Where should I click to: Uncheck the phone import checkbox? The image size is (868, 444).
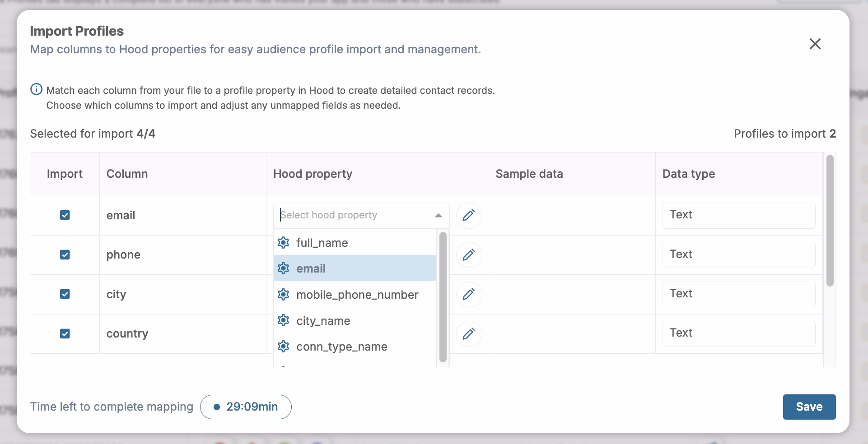(x=65, y=255)
